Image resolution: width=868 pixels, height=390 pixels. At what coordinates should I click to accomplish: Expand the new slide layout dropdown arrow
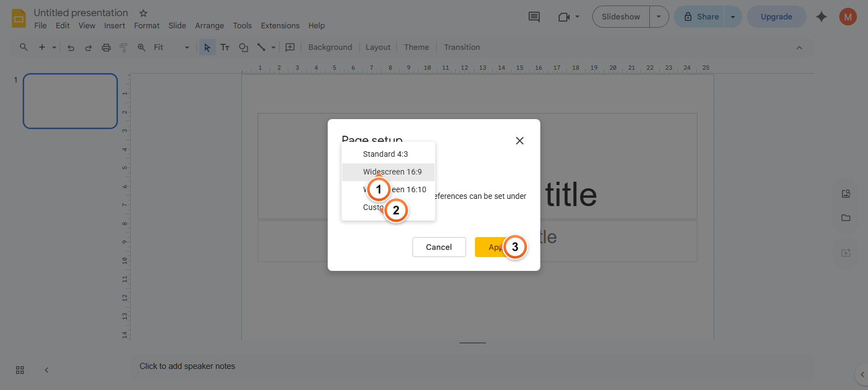[54, 48]
